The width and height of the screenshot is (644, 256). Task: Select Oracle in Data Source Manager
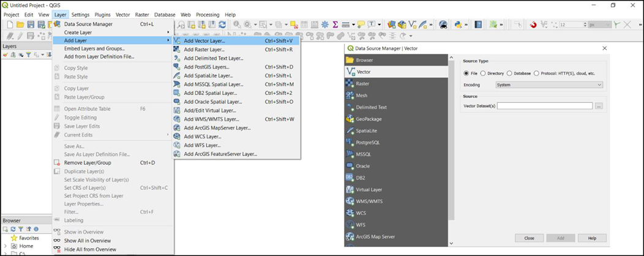[396, 166]
